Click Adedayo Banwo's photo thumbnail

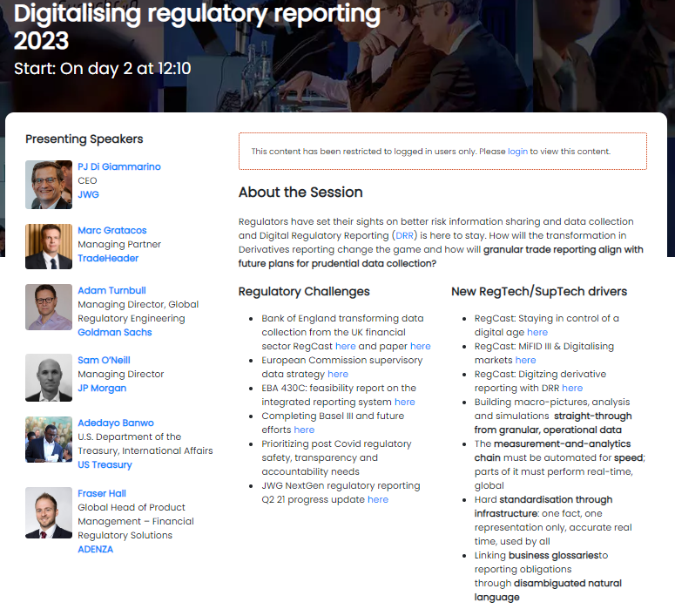[49, 439]
